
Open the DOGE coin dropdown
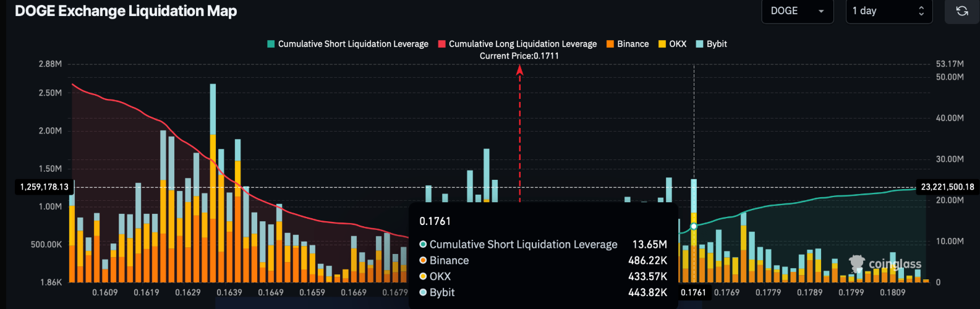[797, 11]
